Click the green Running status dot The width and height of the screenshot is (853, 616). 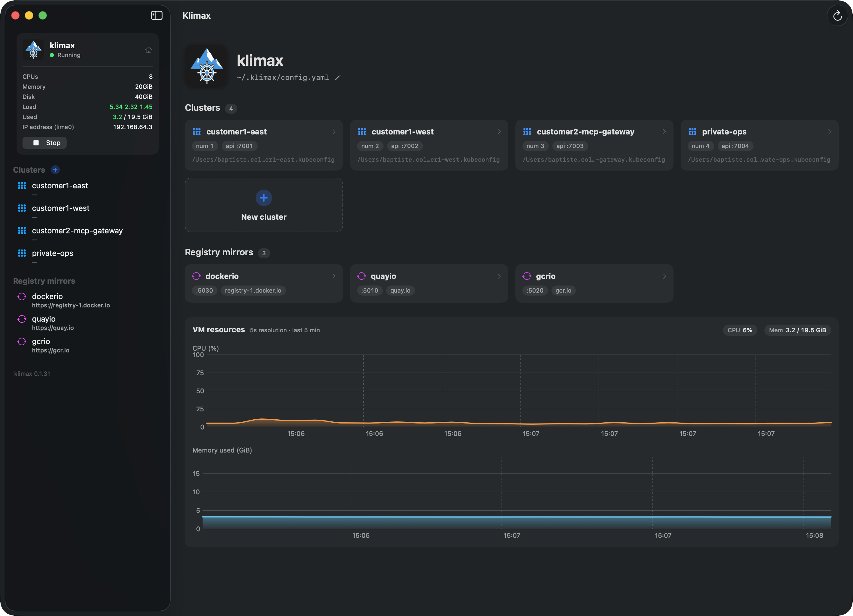coord(52,55)
